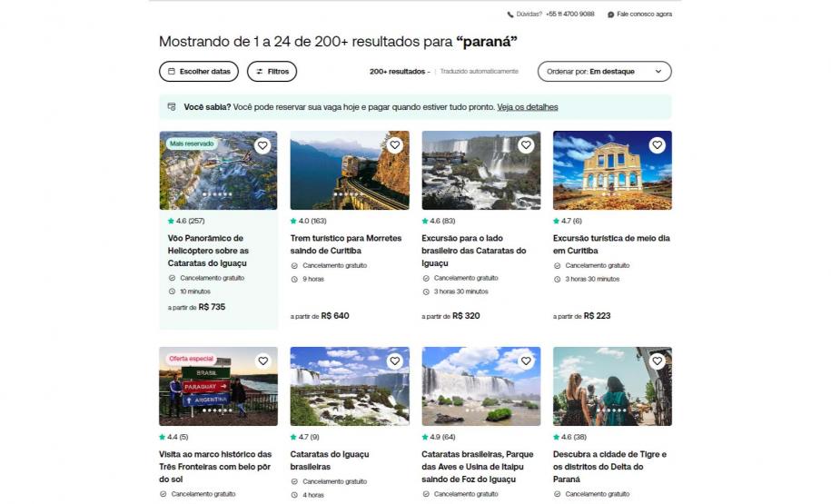831x504 pixels.
Task: Open the Veja os detalhes link
Action: click(x=527, y=107)
